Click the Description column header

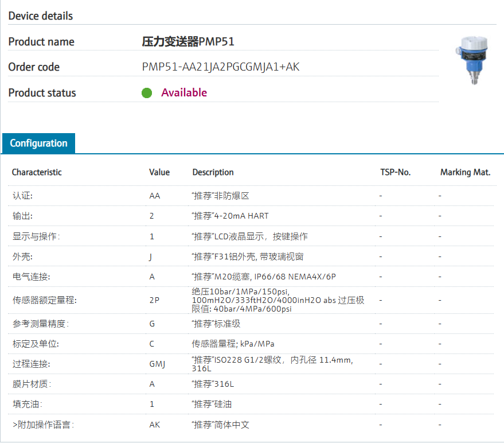pyautogui.click(x=213, y=172)
